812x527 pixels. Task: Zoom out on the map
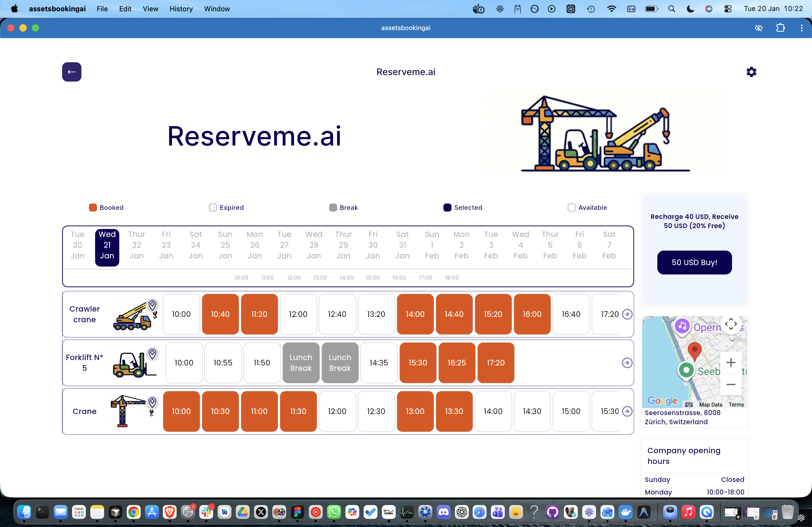pos(730,385)
